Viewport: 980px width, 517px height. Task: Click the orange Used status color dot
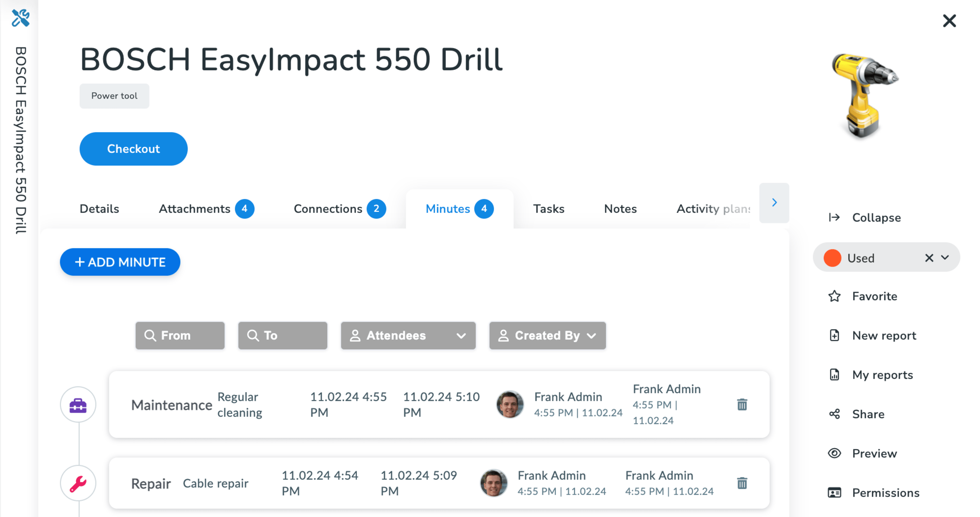pyautogui.click(x=832, y=258)
